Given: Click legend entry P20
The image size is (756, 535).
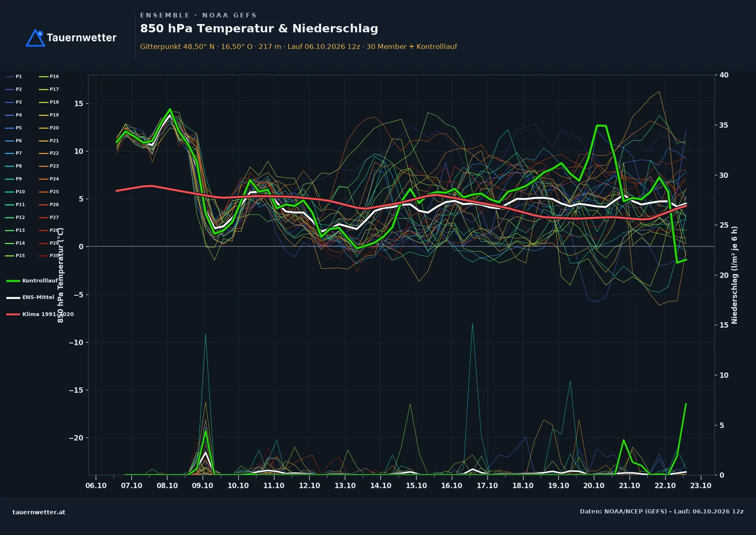Looking at the screenshot, I should point(49,128).
